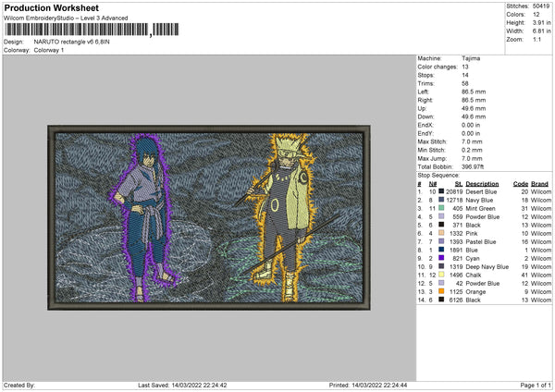Click the 'Colorway 1' value
This screenshot has width=555, height=392.
coord(49,50)
